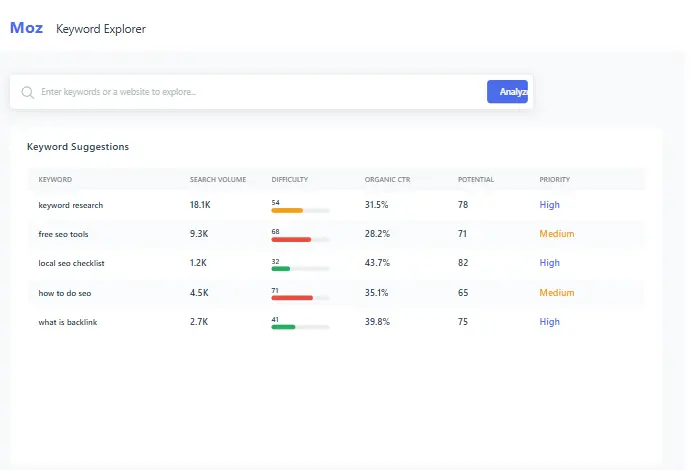Click potential score 65
The width and height of the screenshot is (694, 471).
(x=463, y=293)
